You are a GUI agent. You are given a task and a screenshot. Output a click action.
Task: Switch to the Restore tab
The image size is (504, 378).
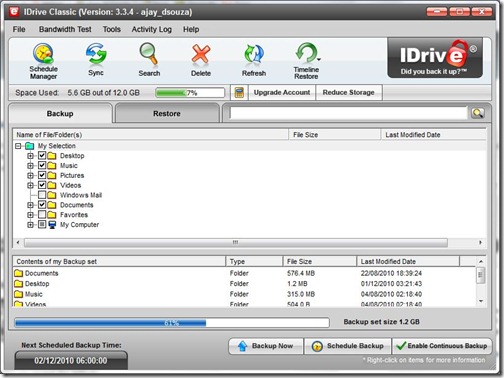(x=167, y=113)
